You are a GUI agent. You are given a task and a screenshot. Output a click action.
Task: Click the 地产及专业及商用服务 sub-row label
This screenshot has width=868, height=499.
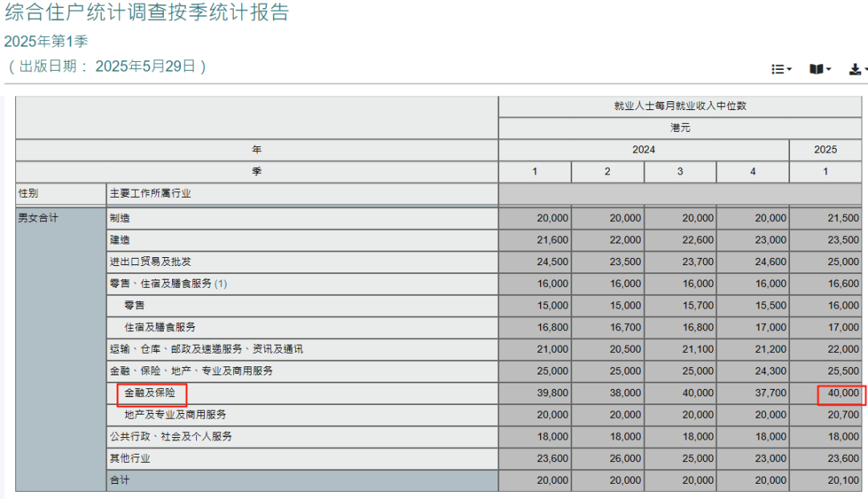175,415
